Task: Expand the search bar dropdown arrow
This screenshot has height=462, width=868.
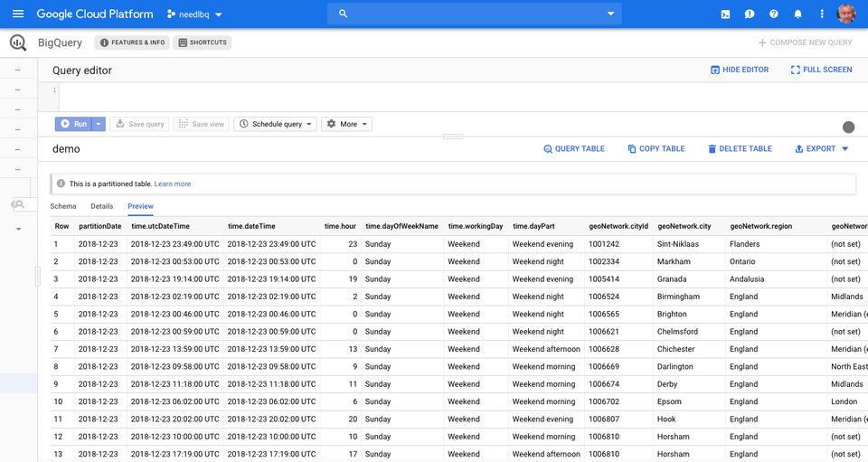Action: (x=610, y=14)
